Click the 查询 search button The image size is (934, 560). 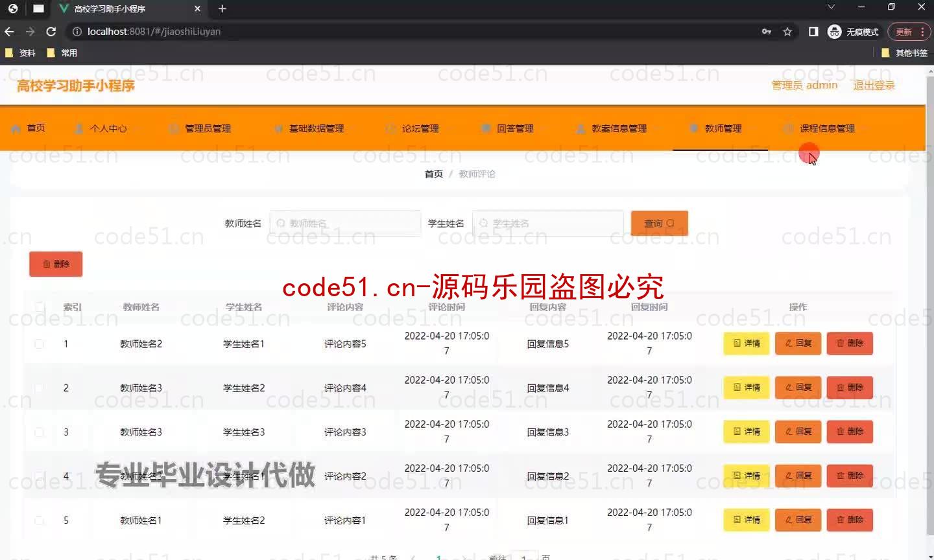pyautogui.click(x=659, y=223)
